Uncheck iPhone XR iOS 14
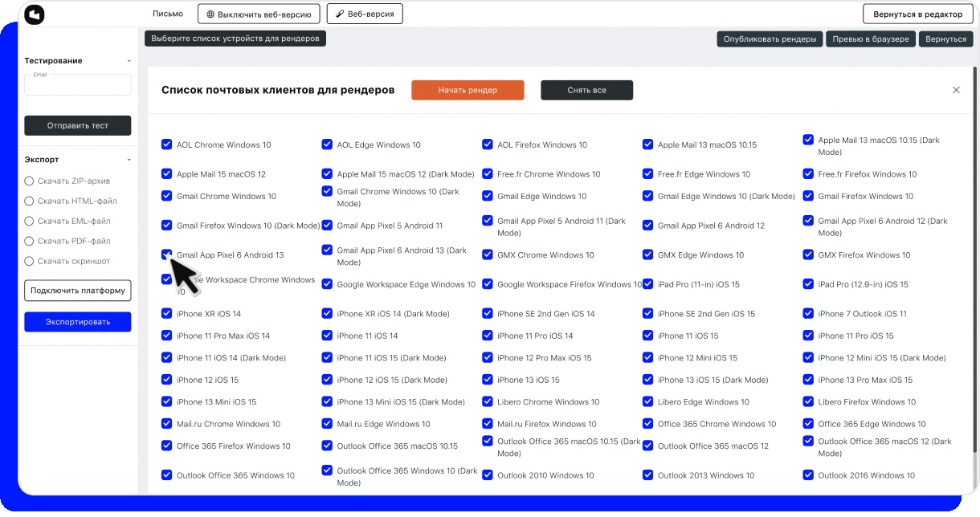 coord(166,314)
